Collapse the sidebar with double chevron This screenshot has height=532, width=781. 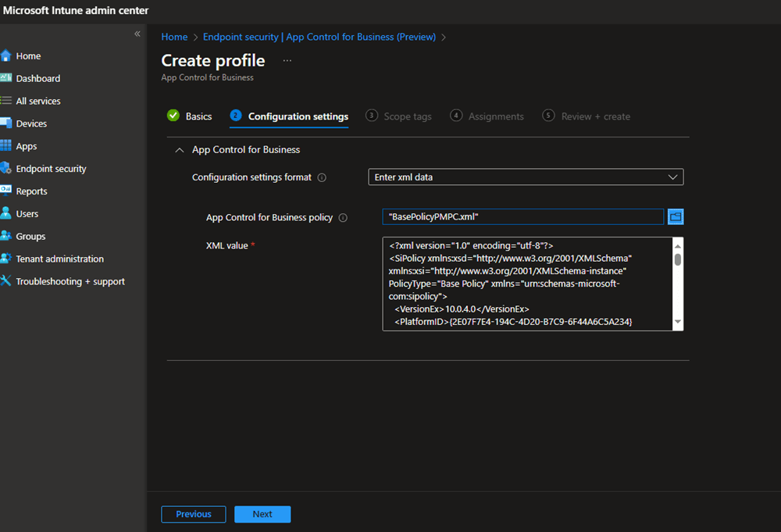[137, 34]
